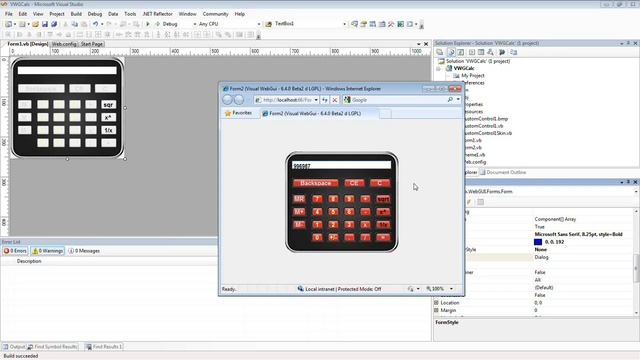This screenshot has height=360, width=640.
Task: Open the IE address bar dropdown arrow
Action: point(316,100)
